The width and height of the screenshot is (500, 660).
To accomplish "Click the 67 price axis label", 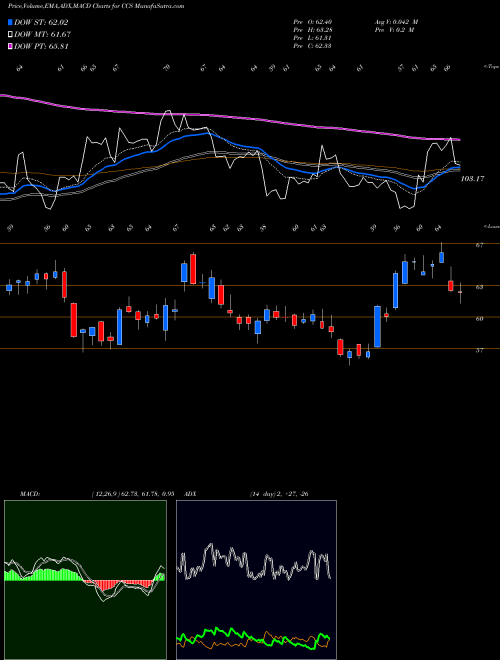I will point(479,245).
